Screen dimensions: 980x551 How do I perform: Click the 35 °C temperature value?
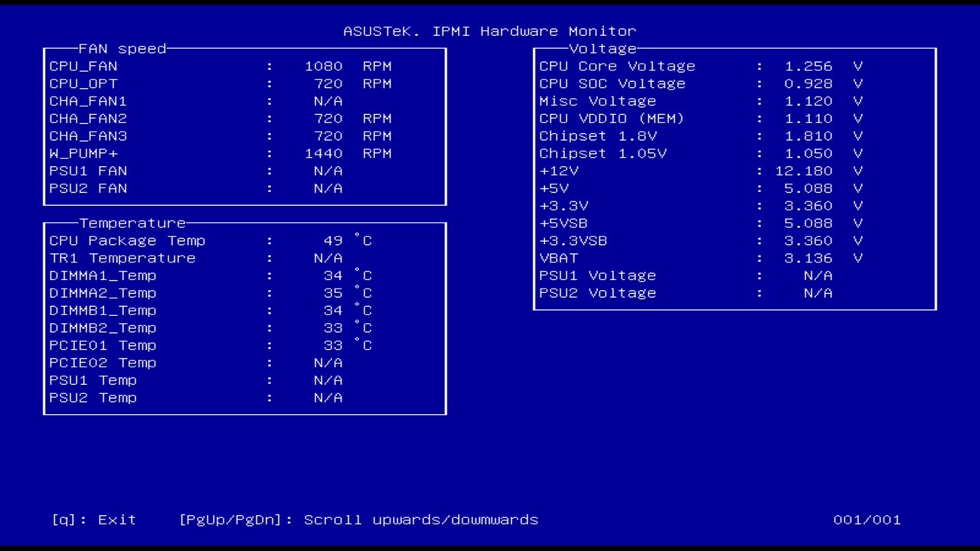[x=348, y=294]
